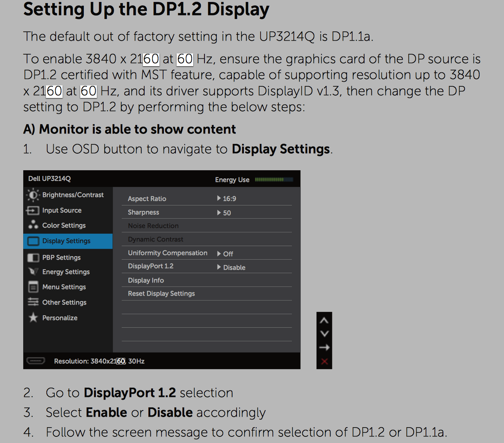Viewport: 504px width, 443px height.
Task: Click the Resolution 3840x2160, 30Hz status text
Action: click(99, 361)
